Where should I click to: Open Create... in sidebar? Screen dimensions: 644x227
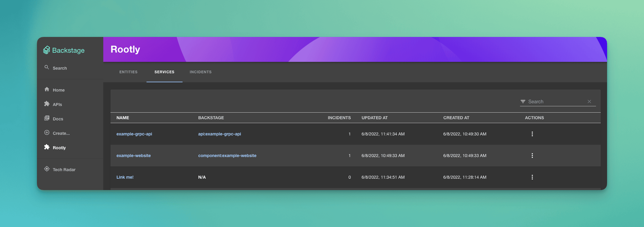pyautogui.click(x=61, y=133)
